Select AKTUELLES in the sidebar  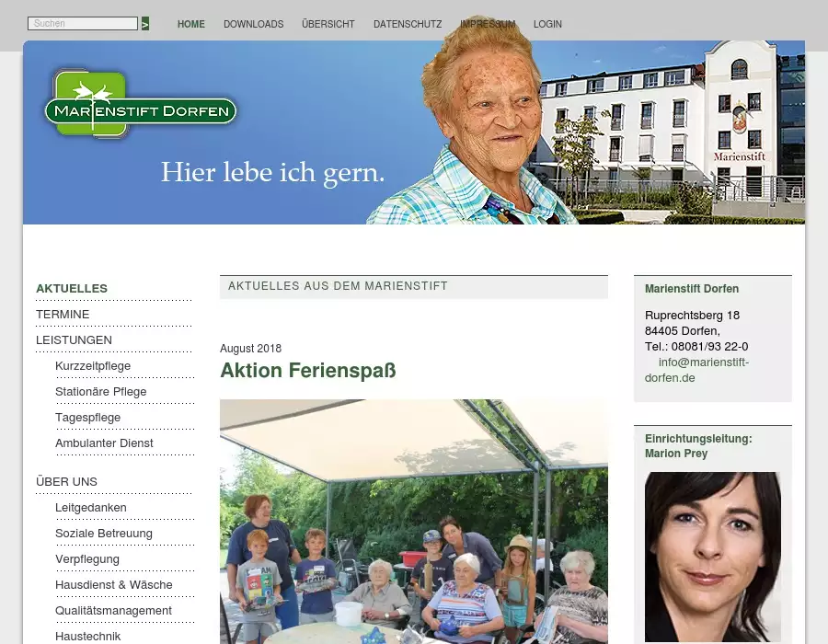(x=72, y=289)
